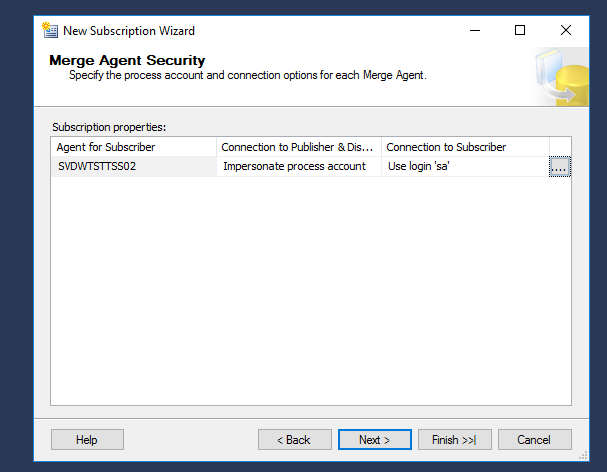Image resolution: width=607 pixels, height=472 pixels.
Task: Click the resize grip in window corner
Action: pos(583,455)
